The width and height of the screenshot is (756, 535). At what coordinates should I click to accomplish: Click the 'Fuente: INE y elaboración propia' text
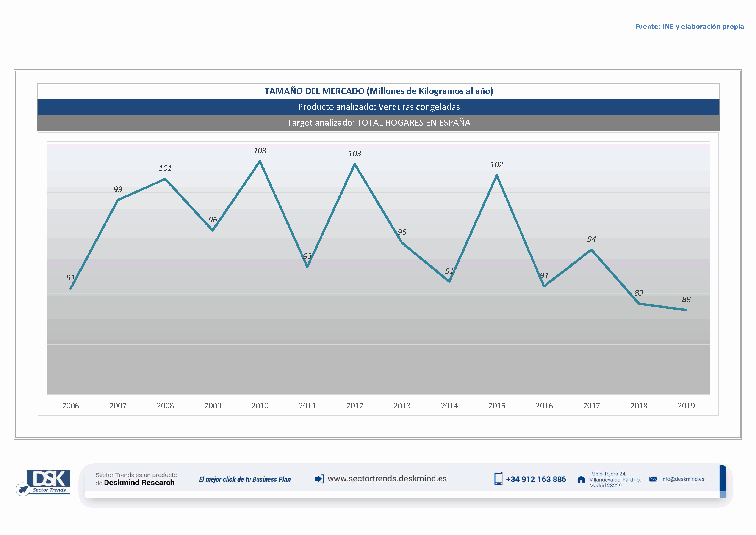689,27
